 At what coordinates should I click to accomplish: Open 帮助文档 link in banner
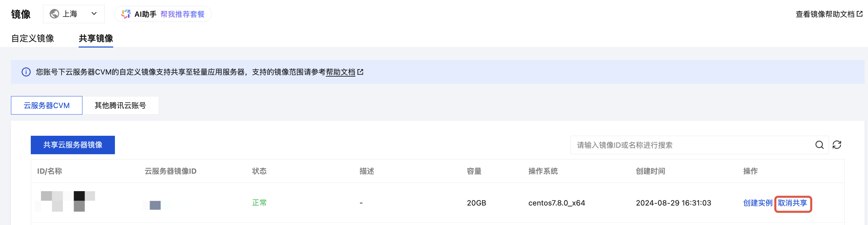coord(341,72)
